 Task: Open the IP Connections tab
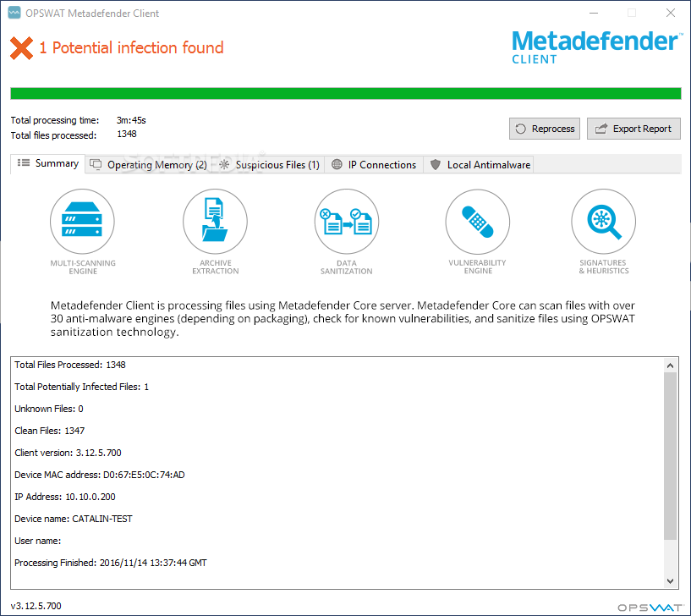[374, 165]
